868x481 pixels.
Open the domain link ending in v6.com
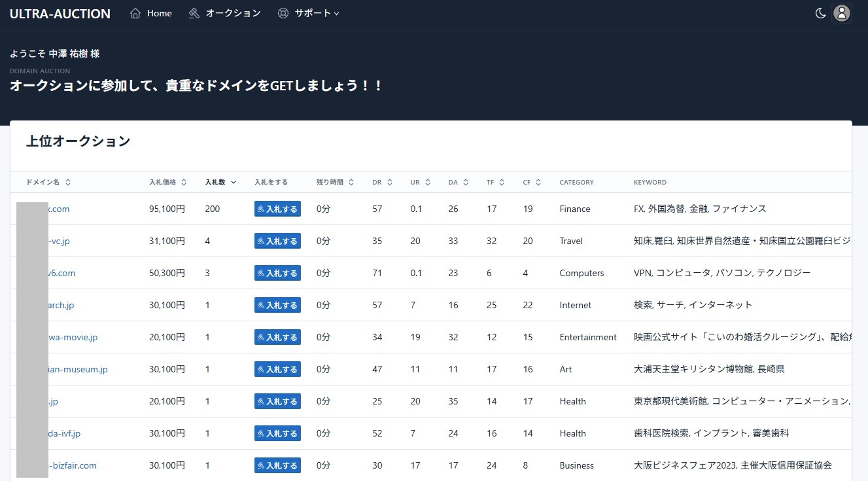coord(62,273)
